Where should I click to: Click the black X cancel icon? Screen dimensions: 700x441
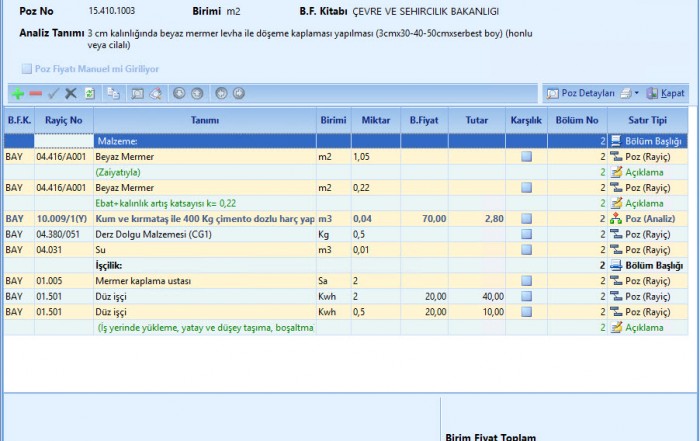pos(71,93)
